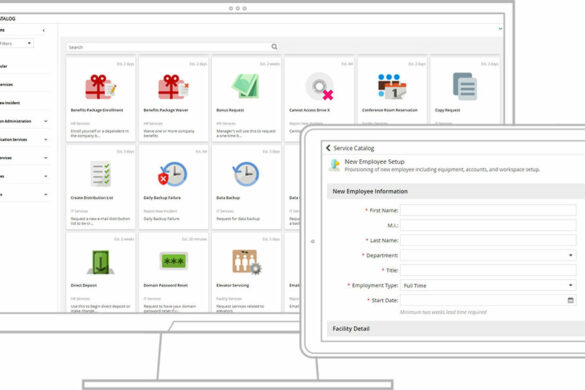Select the Domain Password Reset asterisks icon
The height and width of the screenshot is (390, 585).
click(x=173, y=261)
